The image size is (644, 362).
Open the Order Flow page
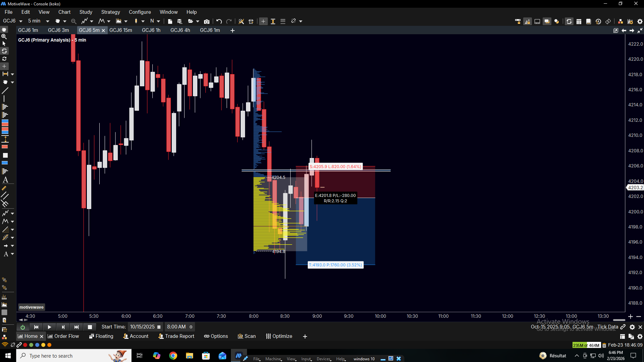[x=63, y=336]
